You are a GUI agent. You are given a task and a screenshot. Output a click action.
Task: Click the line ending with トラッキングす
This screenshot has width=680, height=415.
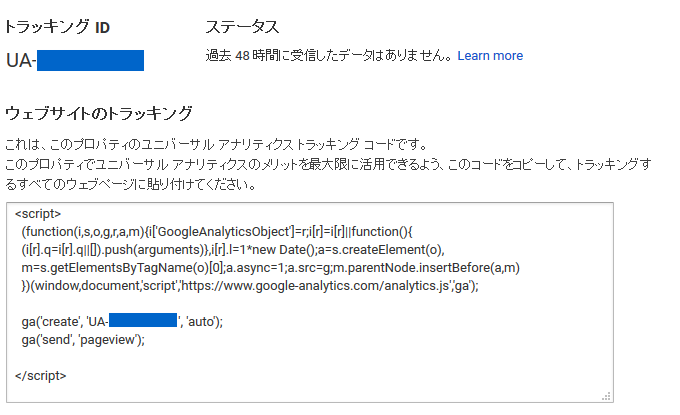[x=328, y=164]
